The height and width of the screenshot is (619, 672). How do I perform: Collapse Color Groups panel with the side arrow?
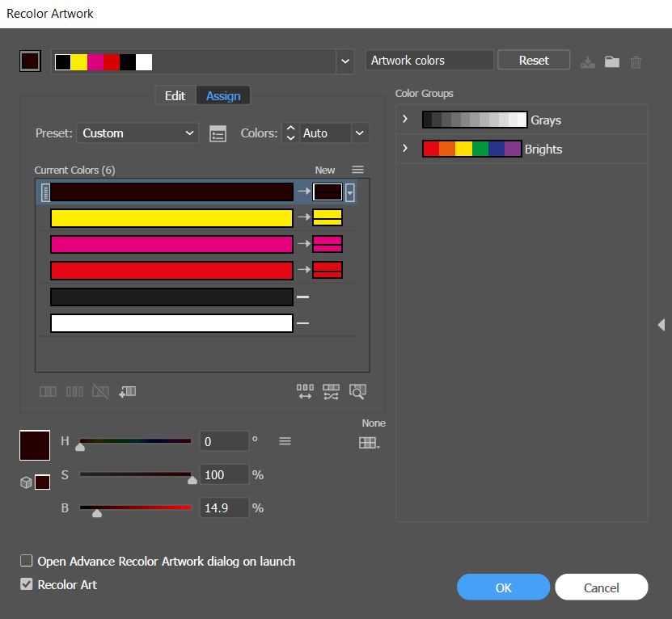pyautogui.click(x=661, y=325)
